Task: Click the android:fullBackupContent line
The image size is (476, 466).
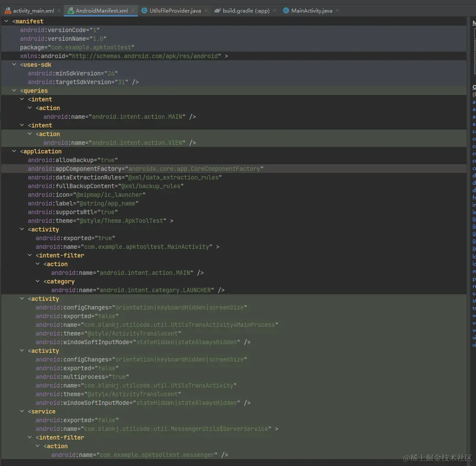Action: (106, 186)
